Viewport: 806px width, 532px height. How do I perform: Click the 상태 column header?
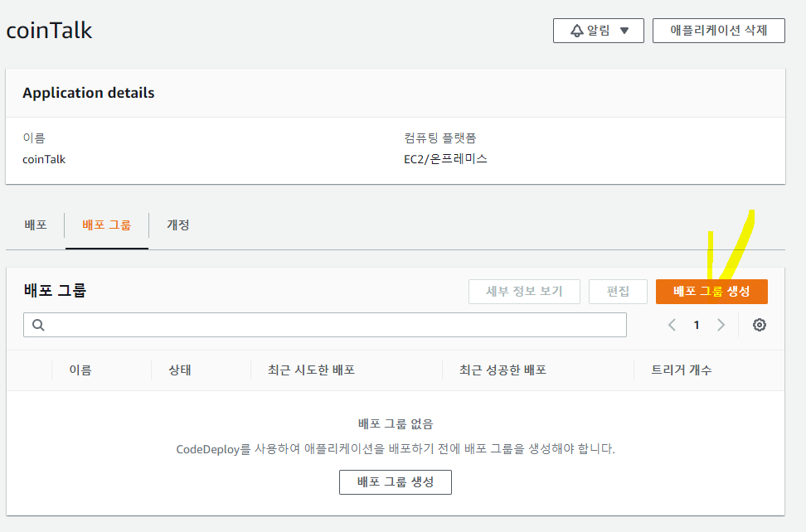(x=180, y=370)
